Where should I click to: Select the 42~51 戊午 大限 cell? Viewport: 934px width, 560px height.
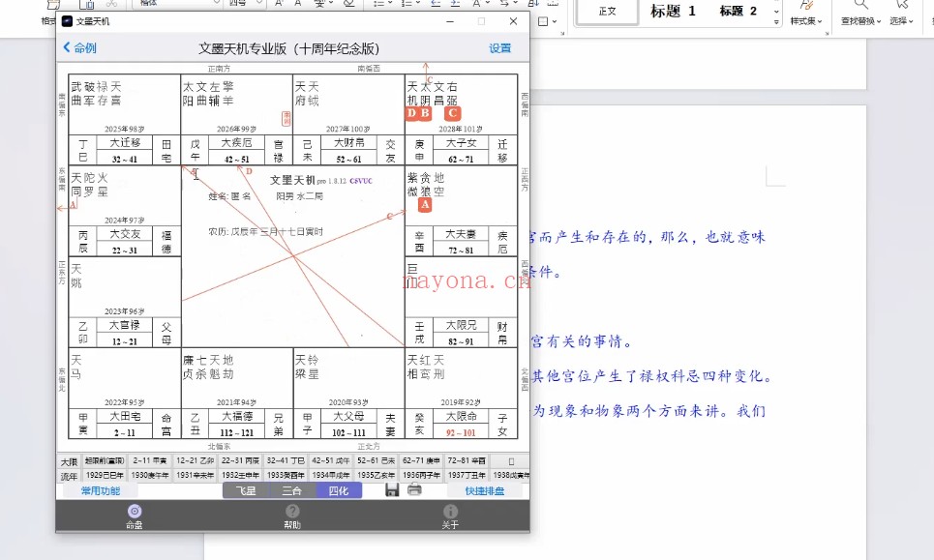click(331, 461)
